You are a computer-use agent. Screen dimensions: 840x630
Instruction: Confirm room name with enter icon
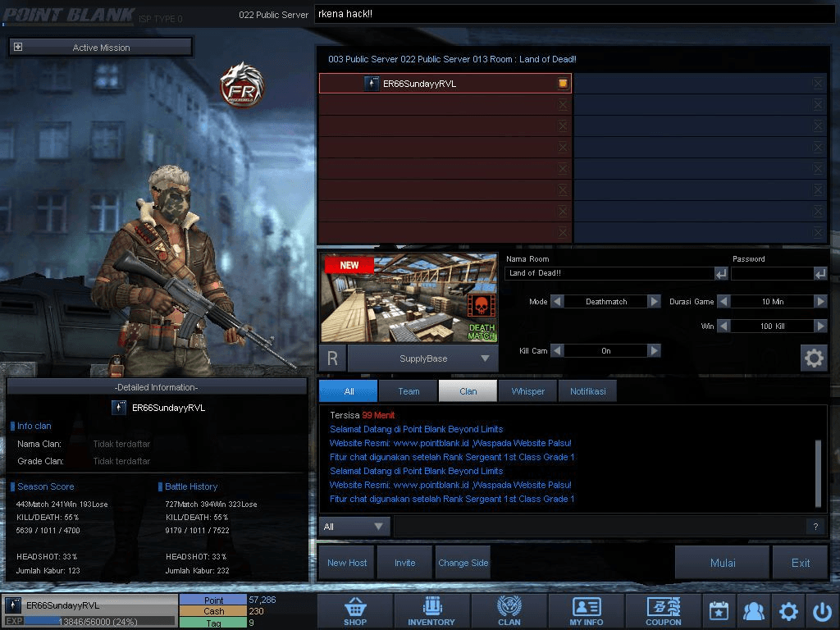pyautogui.click(x=721, y=274)
